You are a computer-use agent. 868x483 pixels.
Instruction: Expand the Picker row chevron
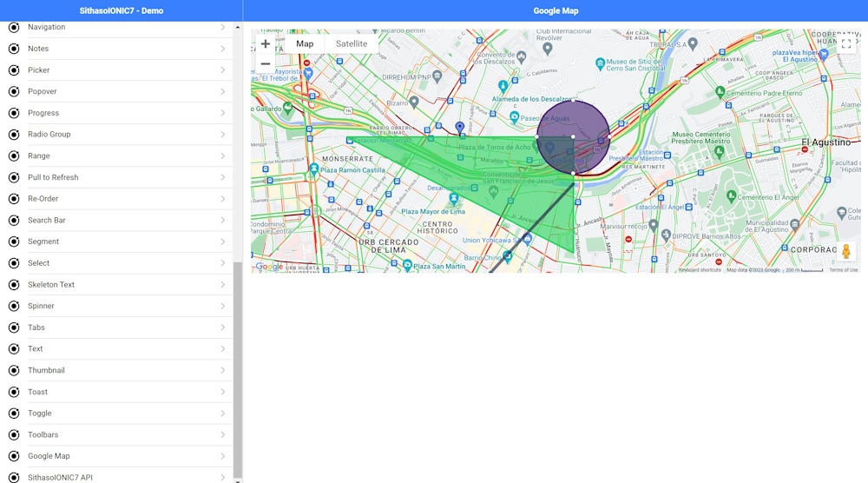pos(222,70)
